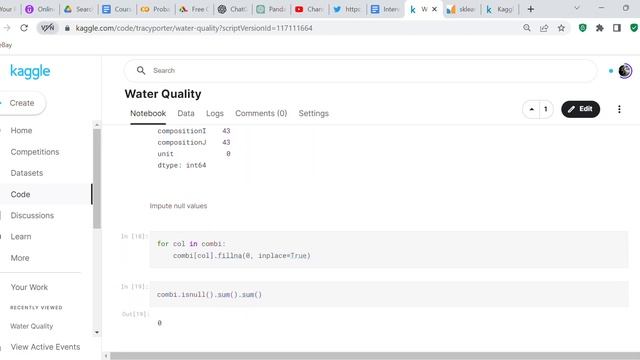The image size is (640, 360).
Task: Click the compositionJ output row
Action: 194,142
